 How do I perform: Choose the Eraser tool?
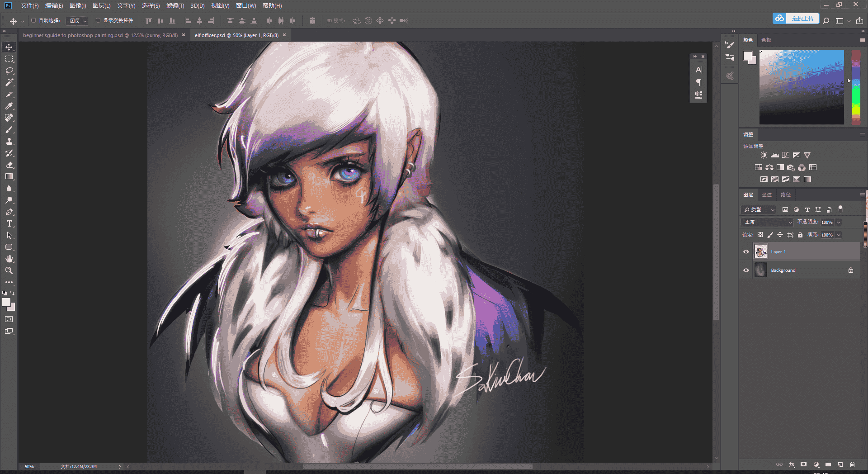coord(9,165)
